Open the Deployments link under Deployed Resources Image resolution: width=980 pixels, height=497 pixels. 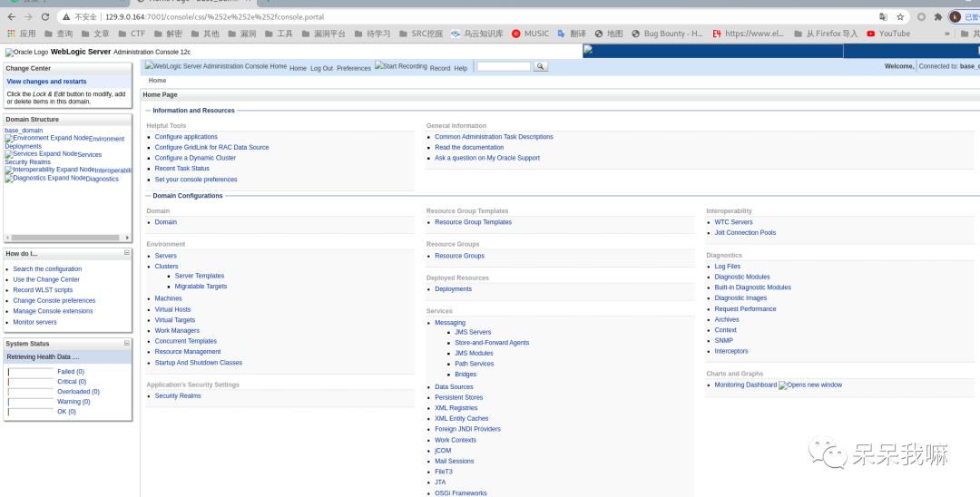(x=453, y=289)
